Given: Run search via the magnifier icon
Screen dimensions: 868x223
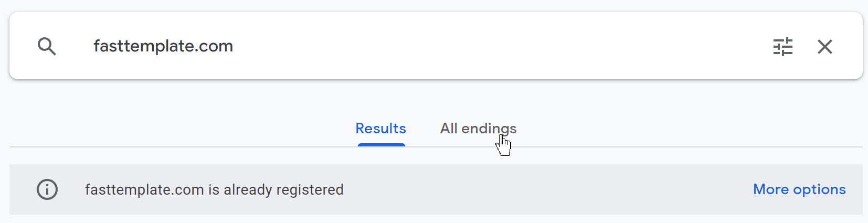Looking at the screenshot, I should [x=47, y=47].
